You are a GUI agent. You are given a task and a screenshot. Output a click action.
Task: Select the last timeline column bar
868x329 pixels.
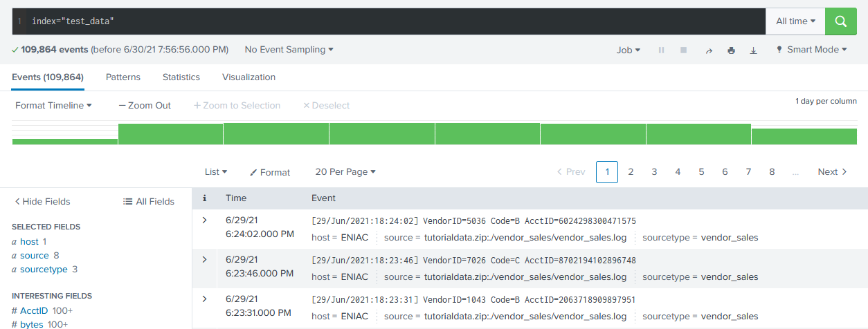click(x=804, y=136)
